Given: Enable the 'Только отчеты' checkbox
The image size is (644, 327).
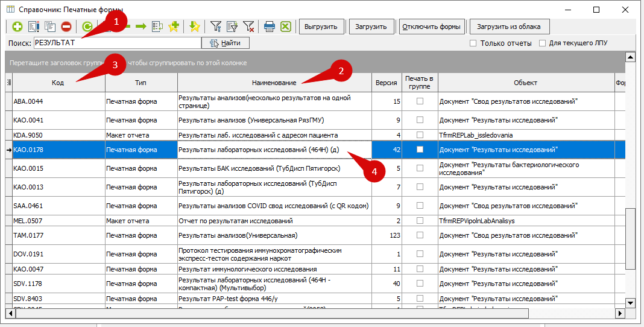Looking at the screenshot, I should tap(473, 43).
